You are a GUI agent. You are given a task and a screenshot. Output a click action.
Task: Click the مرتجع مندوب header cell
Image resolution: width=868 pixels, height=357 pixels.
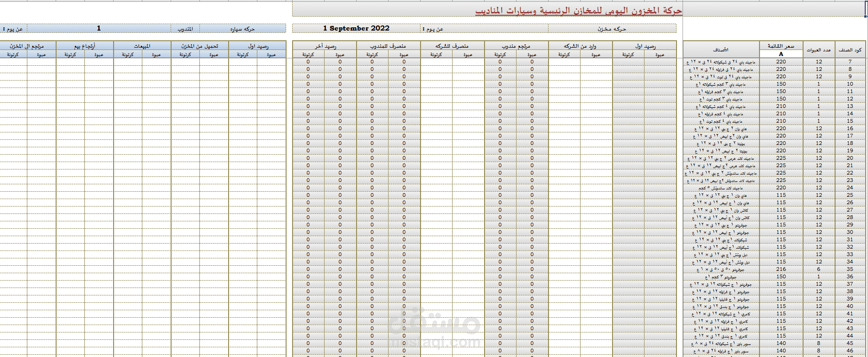[x=516, y=46]
